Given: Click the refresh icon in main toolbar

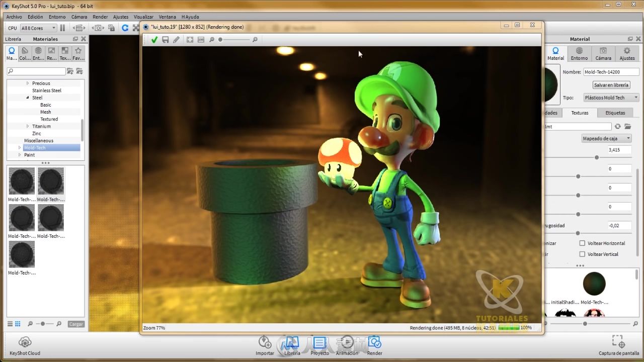Looking at the screenshot, I should coord(125,28).
